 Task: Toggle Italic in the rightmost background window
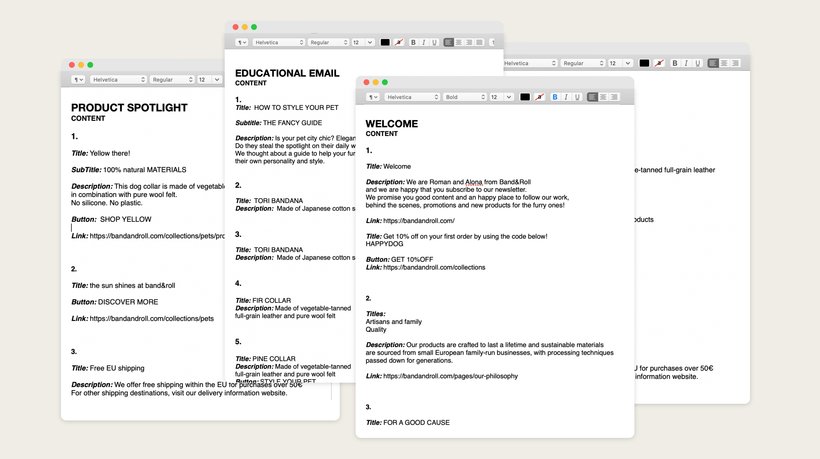click(686, 63)
